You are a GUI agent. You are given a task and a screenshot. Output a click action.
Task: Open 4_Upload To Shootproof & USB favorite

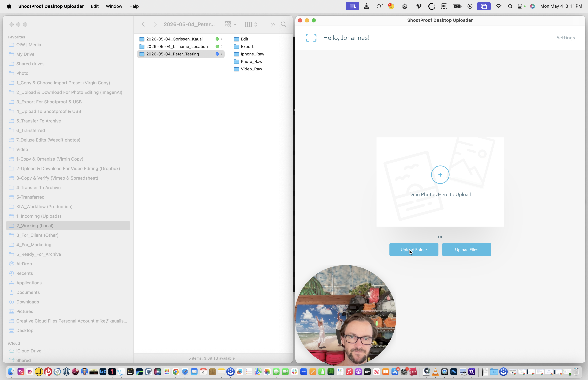pyautogui.click(x=49, y=111)
